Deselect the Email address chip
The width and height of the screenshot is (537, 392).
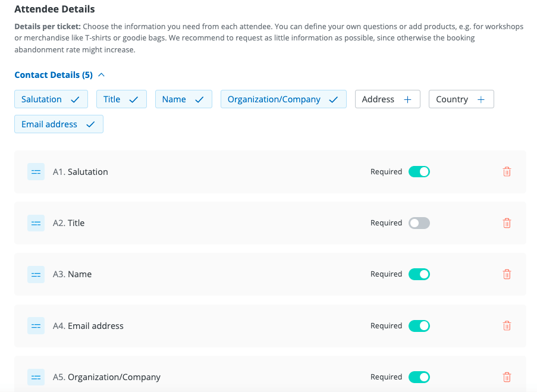coord(58,124)
